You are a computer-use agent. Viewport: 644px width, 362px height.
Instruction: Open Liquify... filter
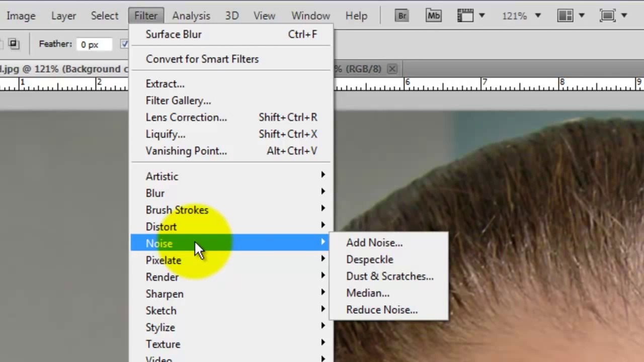click(231, 134)
